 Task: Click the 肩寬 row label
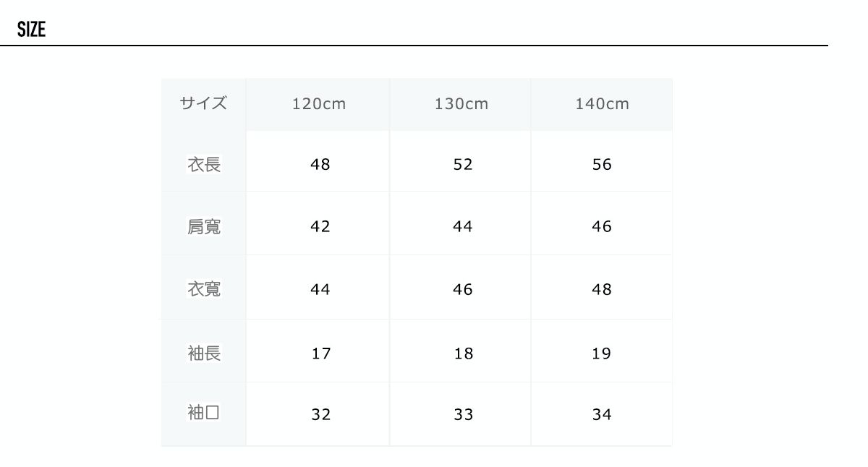click(x=203, y=227)
